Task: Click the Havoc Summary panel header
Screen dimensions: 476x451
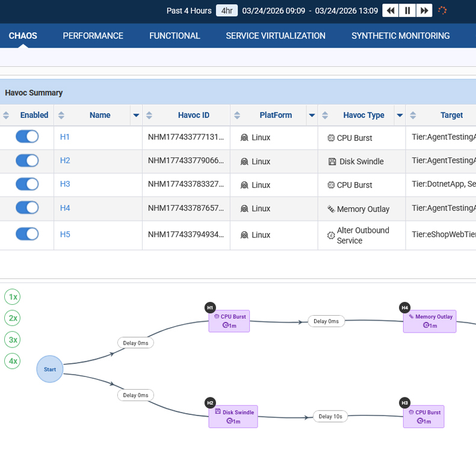Action: click(x=238, y=92)
